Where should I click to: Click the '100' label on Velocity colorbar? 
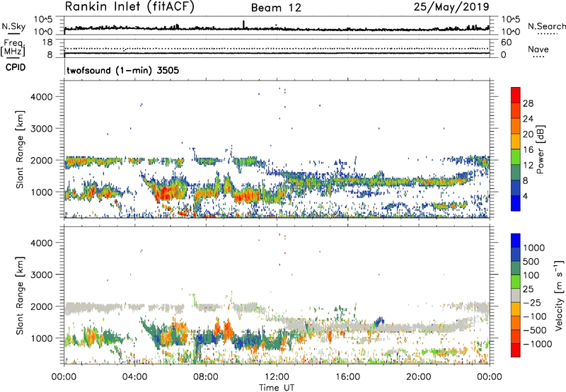[x=530, y=275]
